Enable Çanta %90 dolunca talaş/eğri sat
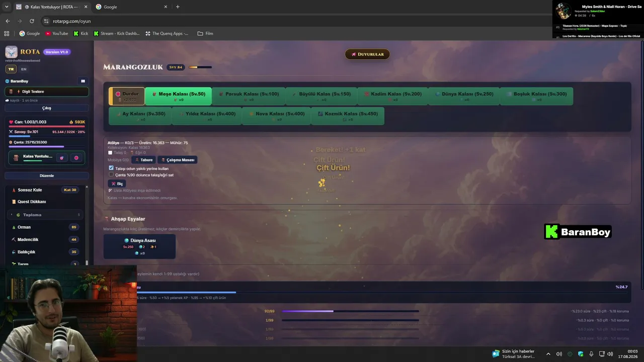The image size is (644, 362). 111,174
